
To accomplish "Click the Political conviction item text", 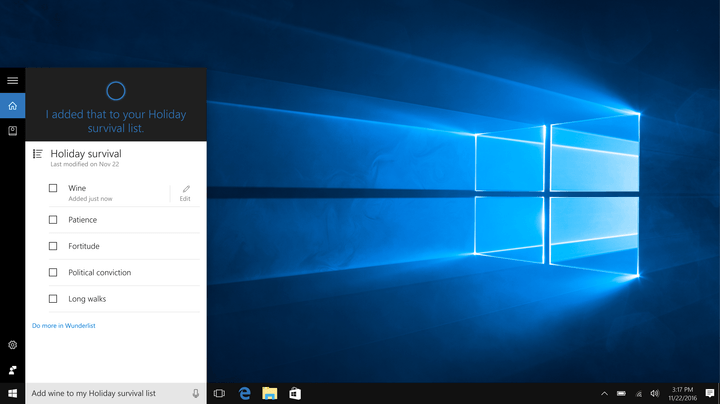I will tap(100, 273).
